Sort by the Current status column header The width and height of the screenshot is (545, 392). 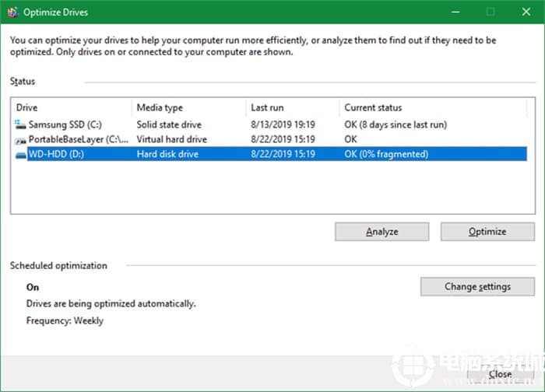433,107
